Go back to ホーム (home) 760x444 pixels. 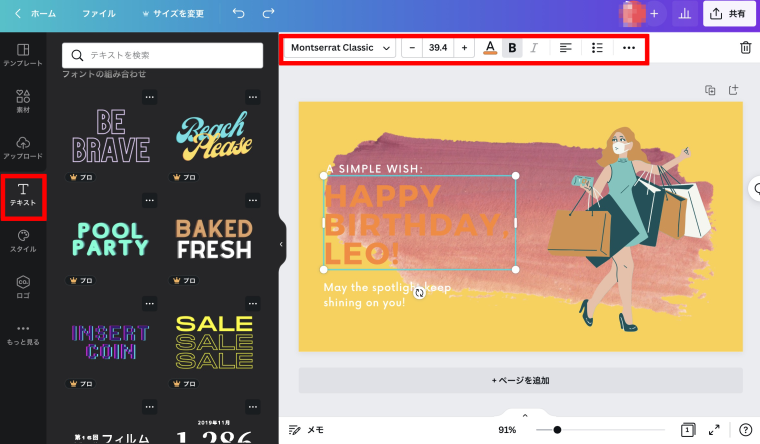pyautogui.click(x=35, y=14)
